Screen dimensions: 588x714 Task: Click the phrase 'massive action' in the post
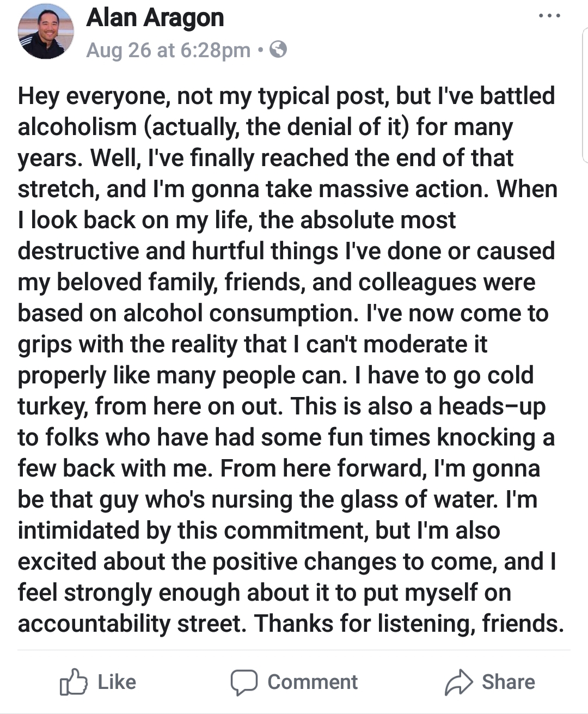point(405,189)
